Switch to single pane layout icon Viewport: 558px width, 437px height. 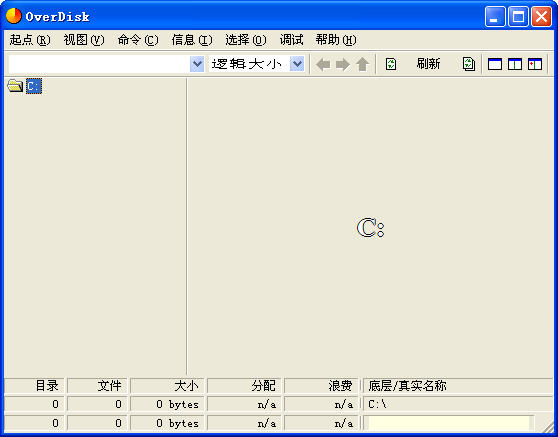pos(495,64)
